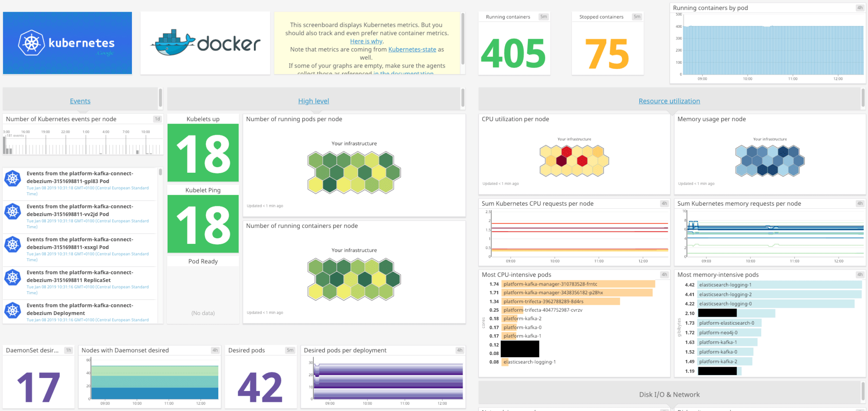Click the elasticsearch-logging-0 memory bar
The image size is (868, 411).
[776, 304]
